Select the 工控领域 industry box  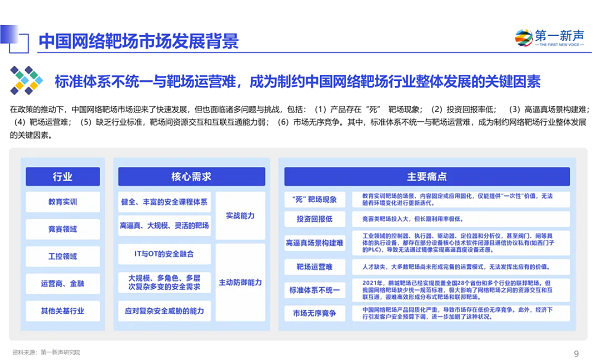point(63,256)
